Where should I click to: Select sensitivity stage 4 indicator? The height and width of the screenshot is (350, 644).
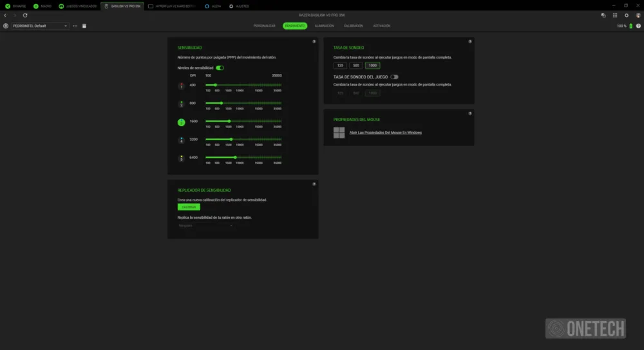tap(181, 140)
